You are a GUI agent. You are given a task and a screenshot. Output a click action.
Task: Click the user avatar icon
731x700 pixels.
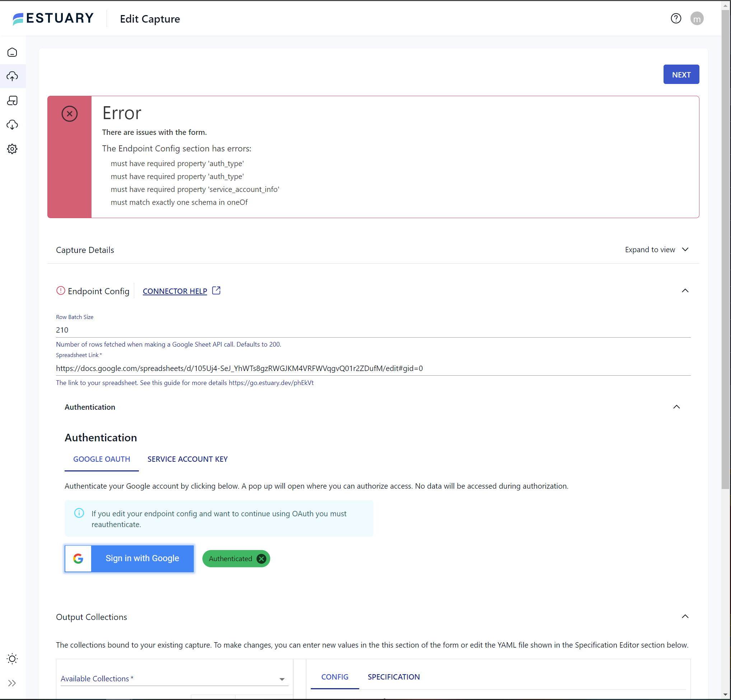pyautogui.click(x=697, y=18)
